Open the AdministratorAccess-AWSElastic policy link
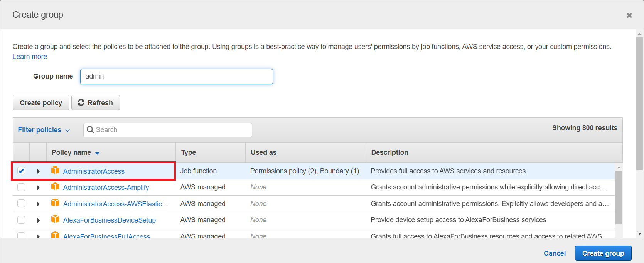This screenshot has width=644, height=263. point(116,204)
